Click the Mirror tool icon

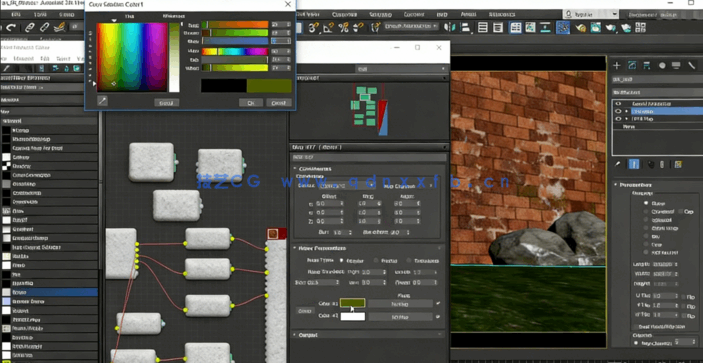[x=450, y=28]
